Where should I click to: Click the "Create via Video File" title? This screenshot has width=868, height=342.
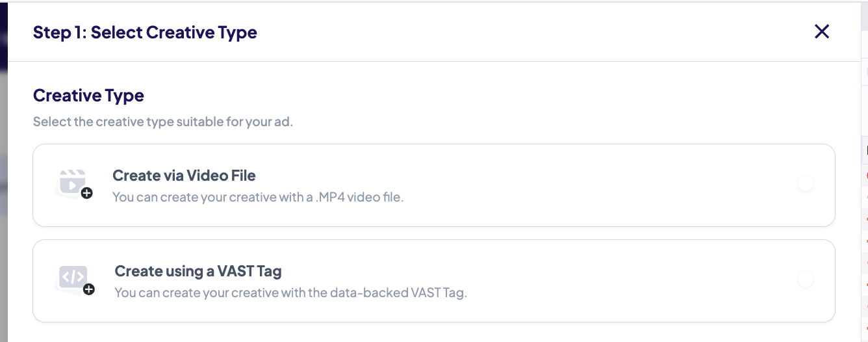[184, 176]
